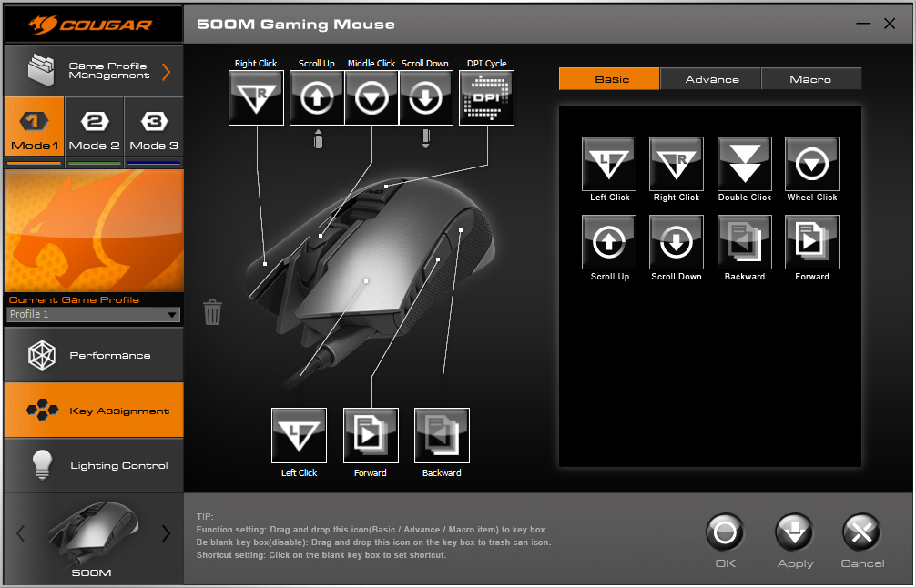Select the Scroll Down icon in Basic panel

click(x=677, y=242)
